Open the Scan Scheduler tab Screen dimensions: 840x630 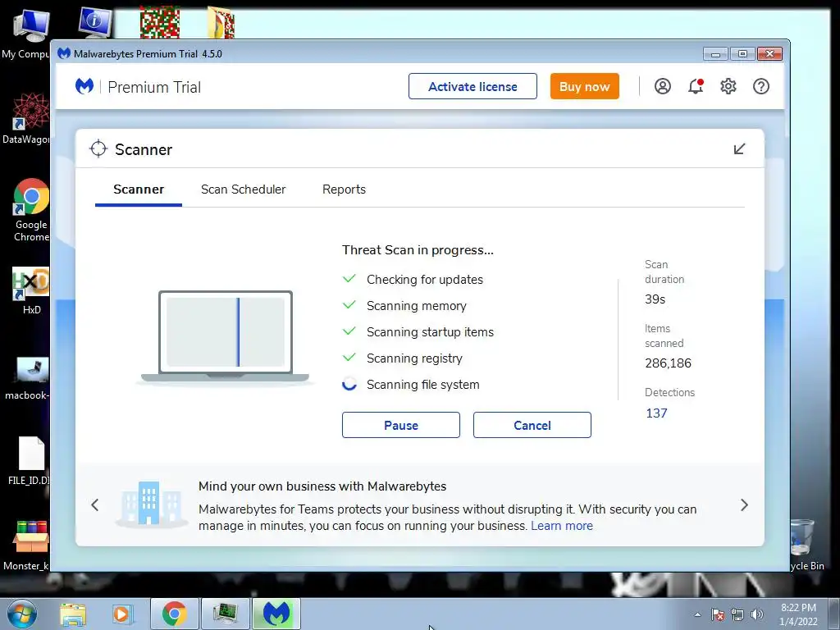243,189
